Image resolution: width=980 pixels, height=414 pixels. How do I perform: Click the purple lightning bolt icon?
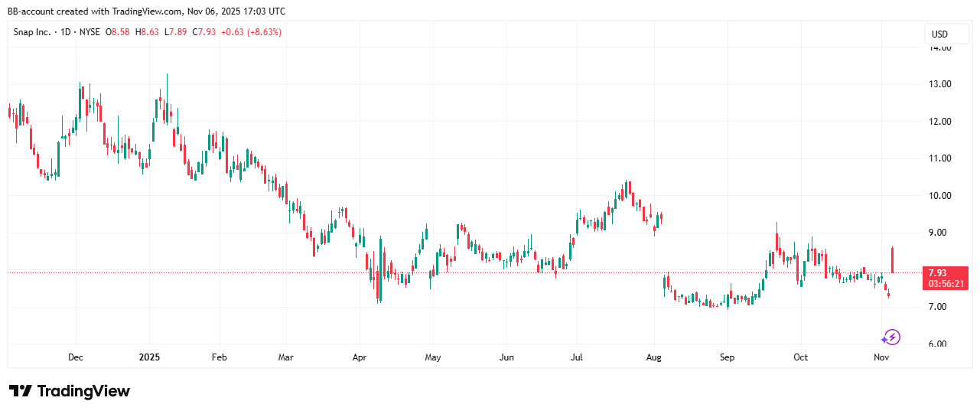890,337
